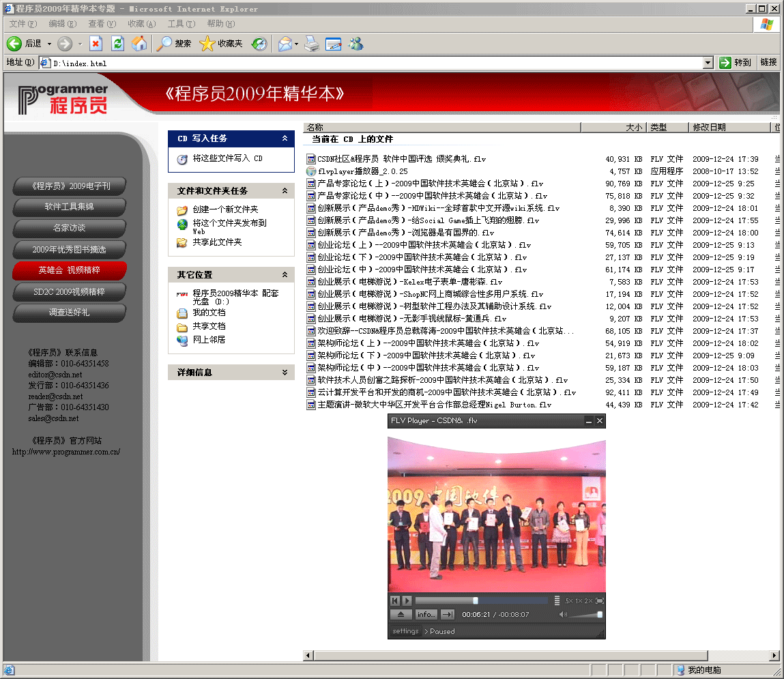784x679 pixels.
Task: Click the info button in FLV Player
Action: coord(426,614)
